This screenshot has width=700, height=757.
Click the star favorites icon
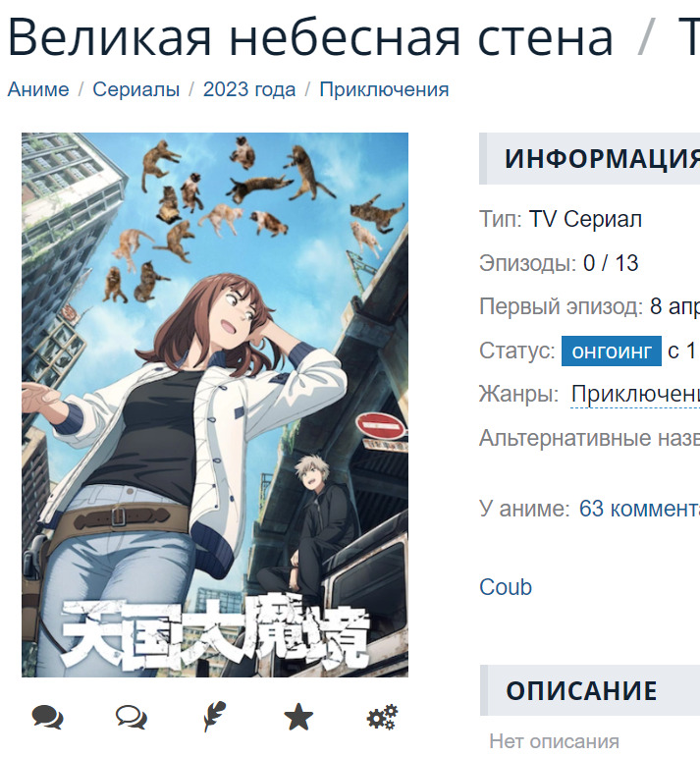[298, 717]
